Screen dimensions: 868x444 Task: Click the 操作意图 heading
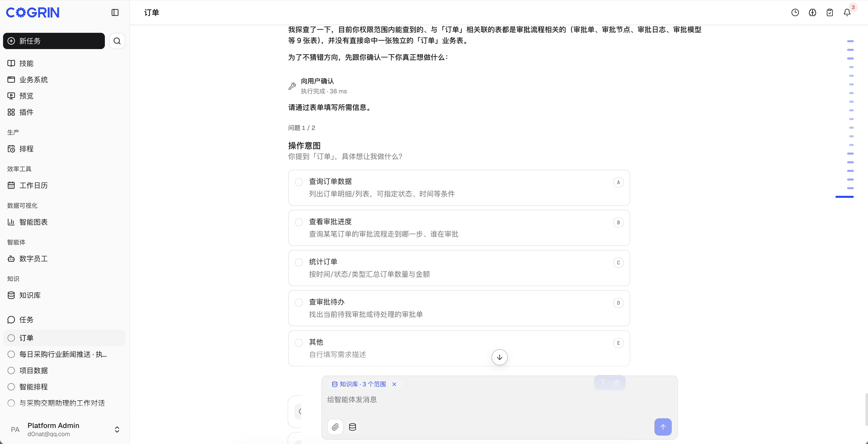click(304, 145)
